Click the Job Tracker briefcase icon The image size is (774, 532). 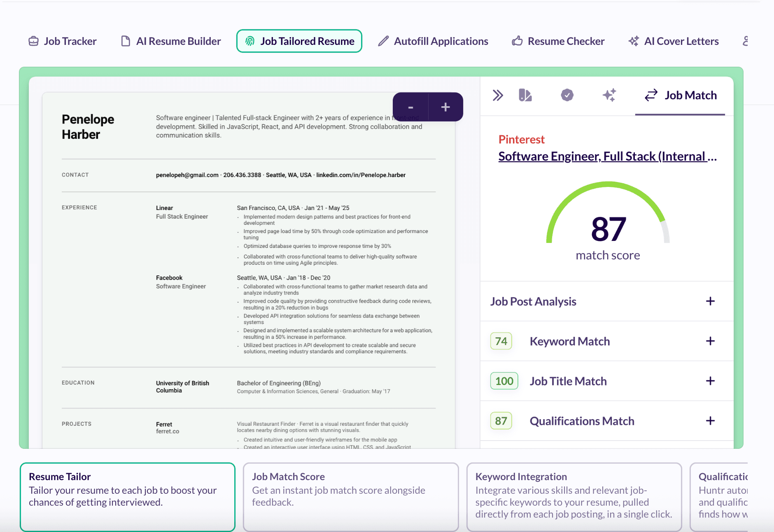click(x=33, y=41)
